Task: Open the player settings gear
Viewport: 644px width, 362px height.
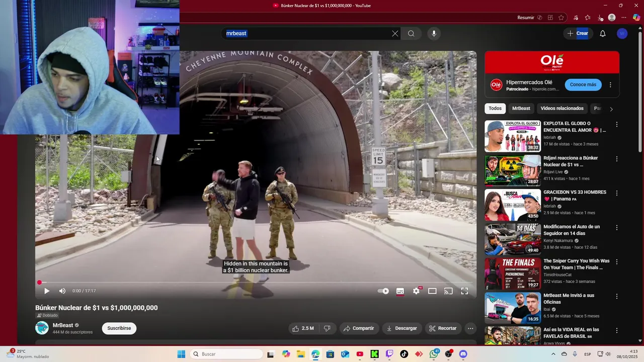Action: coord(416,291)
